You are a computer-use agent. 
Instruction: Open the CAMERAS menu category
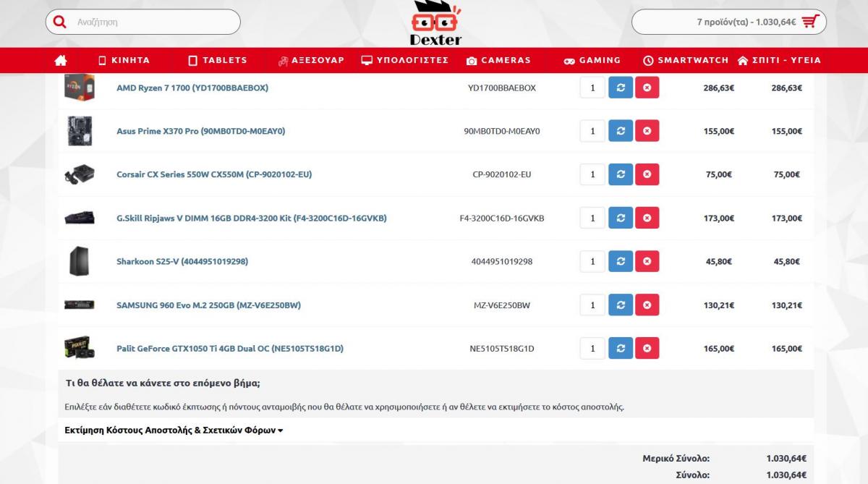(499, 60)
